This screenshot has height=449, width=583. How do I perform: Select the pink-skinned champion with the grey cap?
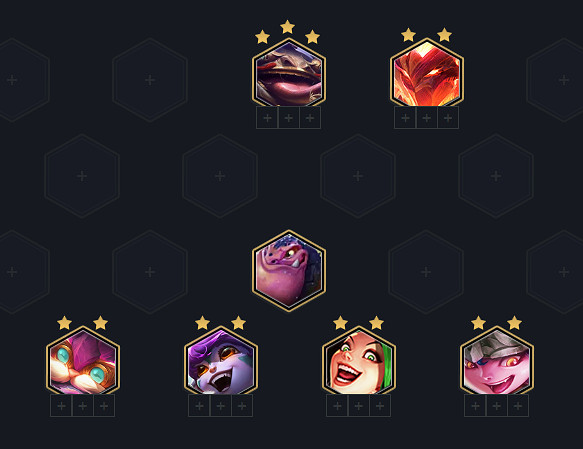tap(497, 361)
